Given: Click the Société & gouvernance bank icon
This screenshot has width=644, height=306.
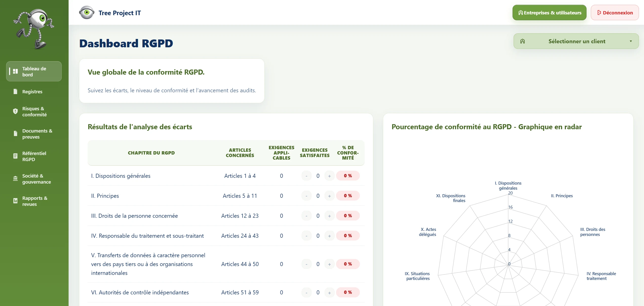Looking at the screenshot, I should 15,179.
